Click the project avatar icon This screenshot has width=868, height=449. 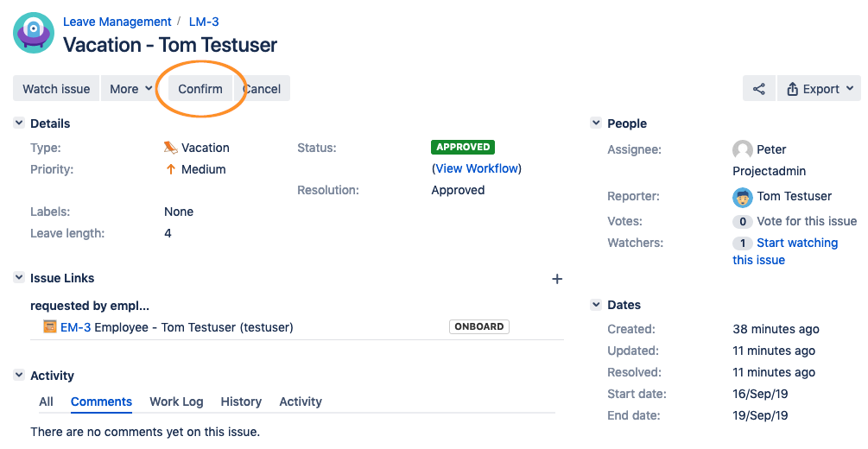pyautogui.click(x=34, y=33)
